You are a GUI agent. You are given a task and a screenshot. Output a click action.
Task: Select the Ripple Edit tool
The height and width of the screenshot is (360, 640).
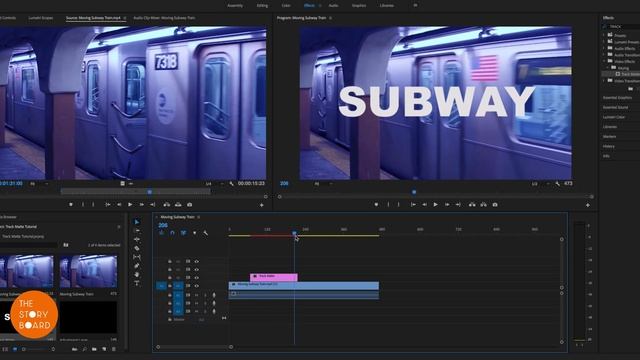pyautogui.click(x=137, y=239)
